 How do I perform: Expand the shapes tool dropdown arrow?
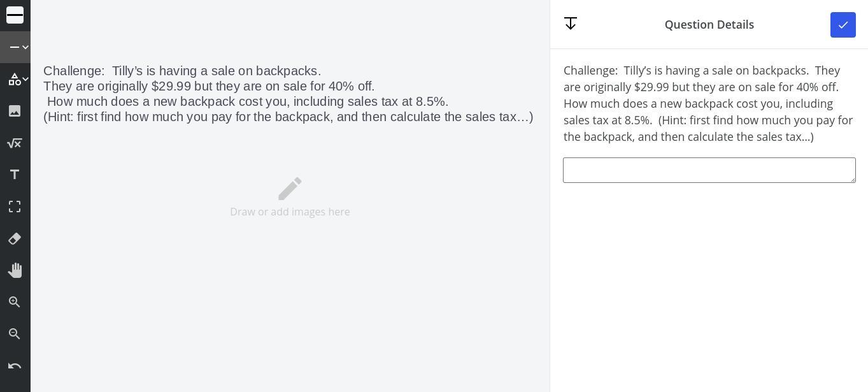[25, 79]
